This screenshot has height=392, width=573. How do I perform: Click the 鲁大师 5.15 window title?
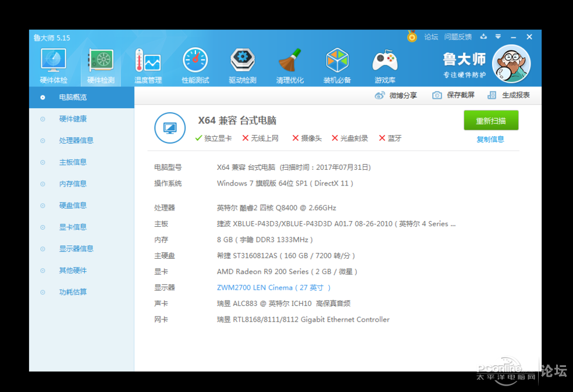(52, 38)
